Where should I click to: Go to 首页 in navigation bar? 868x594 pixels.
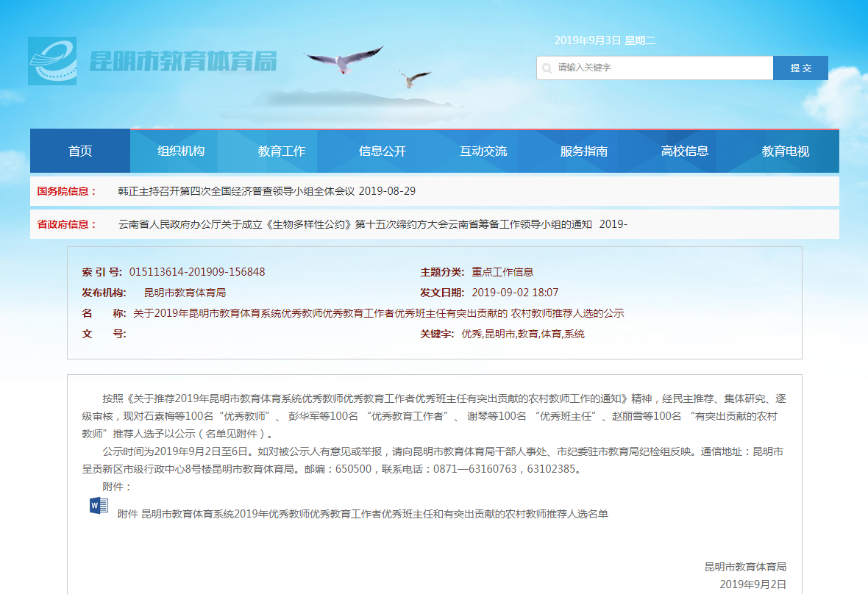[80, 151]
